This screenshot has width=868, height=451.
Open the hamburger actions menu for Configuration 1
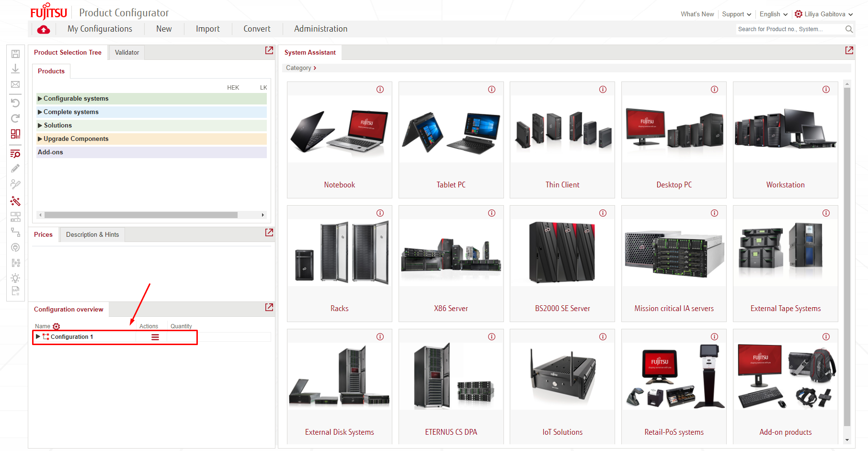[155, 337]
